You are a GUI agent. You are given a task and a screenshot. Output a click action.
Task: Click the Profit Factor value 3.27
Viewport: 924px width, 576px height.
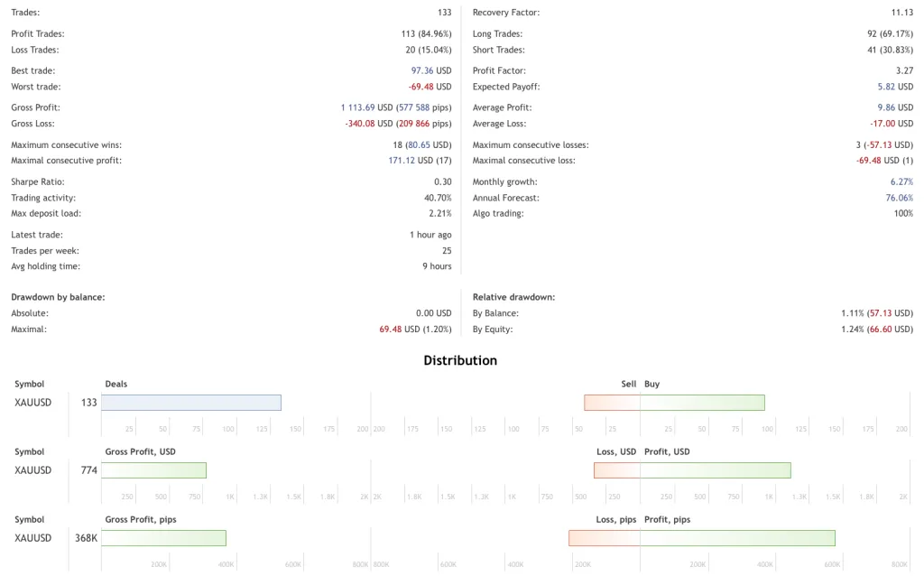902,70
